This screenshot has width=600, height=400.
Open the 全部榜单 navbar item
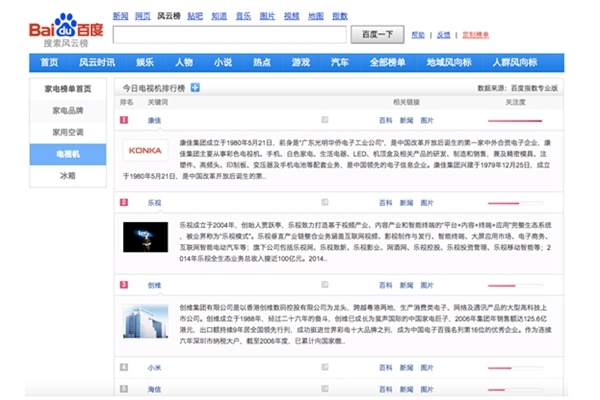[x=388, y=62]
